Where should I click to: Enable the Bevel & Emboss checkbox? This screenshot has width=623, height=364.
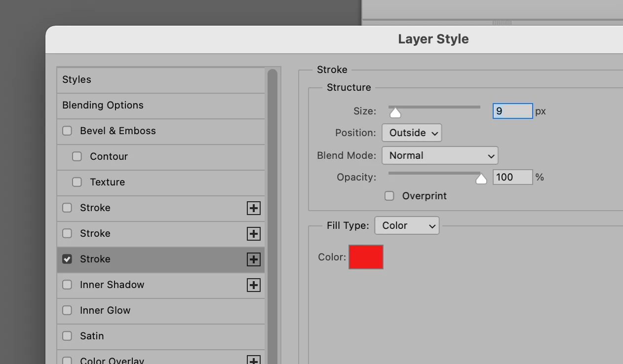67,131
